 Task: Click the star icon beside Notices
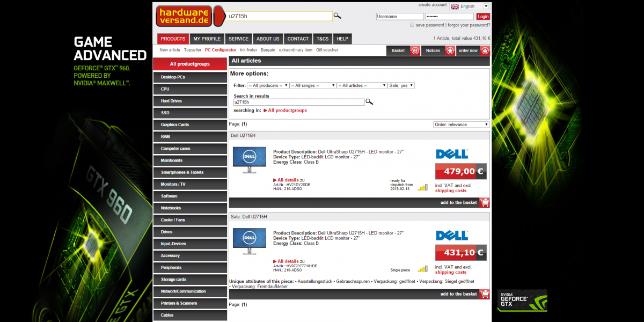tap(450, 50)
